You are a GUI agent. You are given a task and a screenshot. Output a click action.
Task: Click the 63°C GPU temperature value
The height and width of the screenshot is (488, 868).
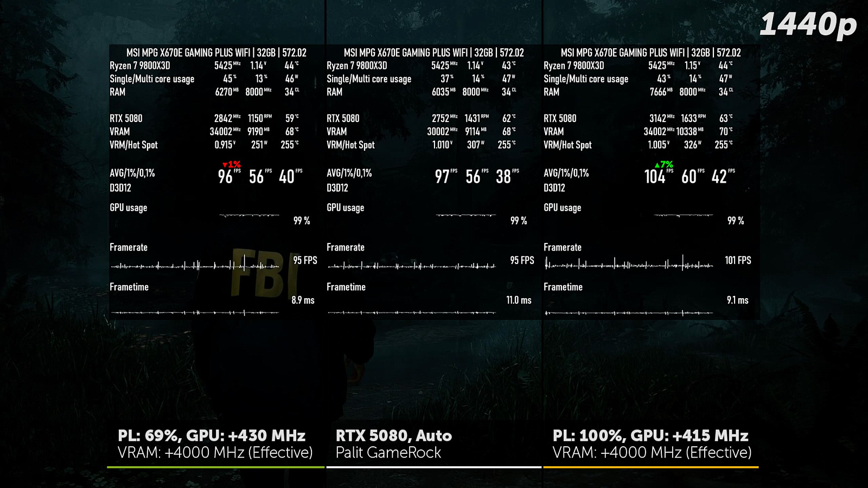point(726,118)
